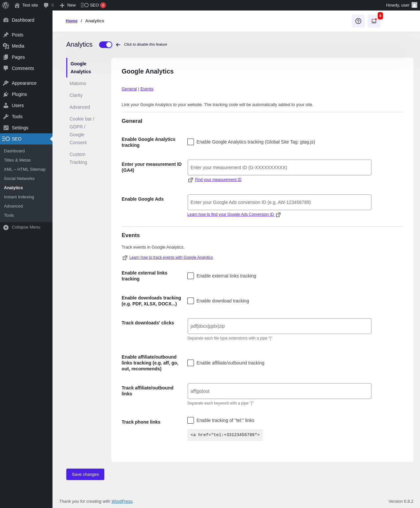420x508 pixels.
Task: Click Howdy, user account menu
Action: [402, 5]
